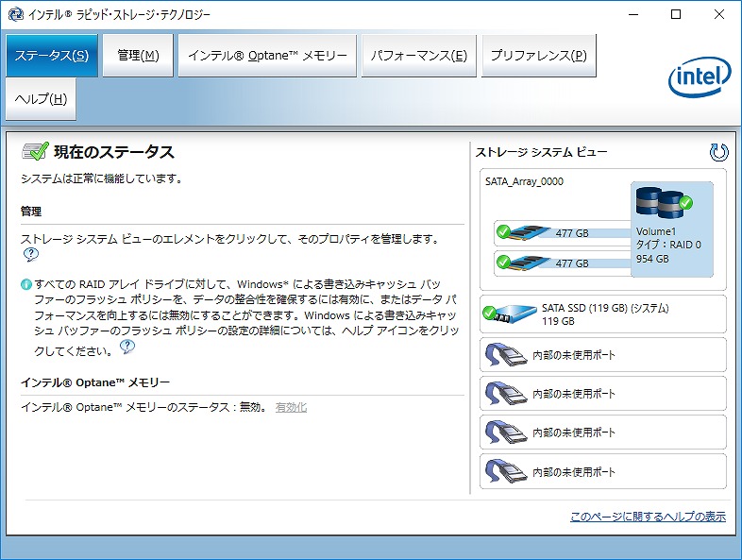Open the ヘルプ(H) tab
Screen dimensions: 742x560
pos(41,99)
